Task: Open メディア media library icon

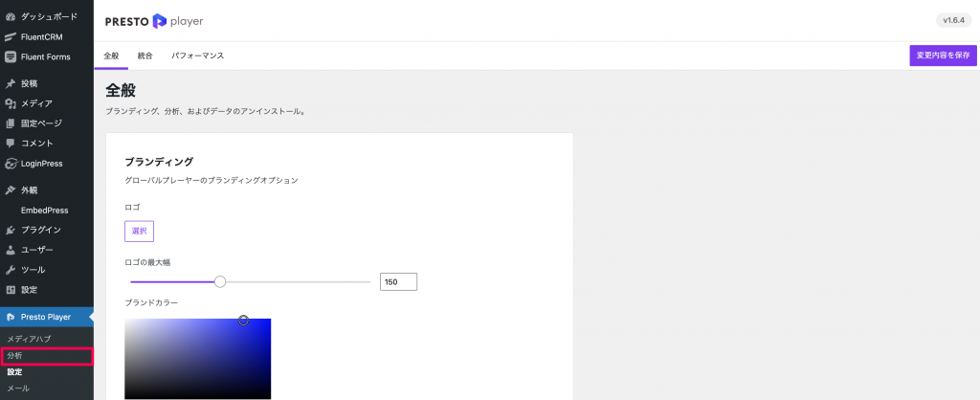Action: click(x=10, y=103)
